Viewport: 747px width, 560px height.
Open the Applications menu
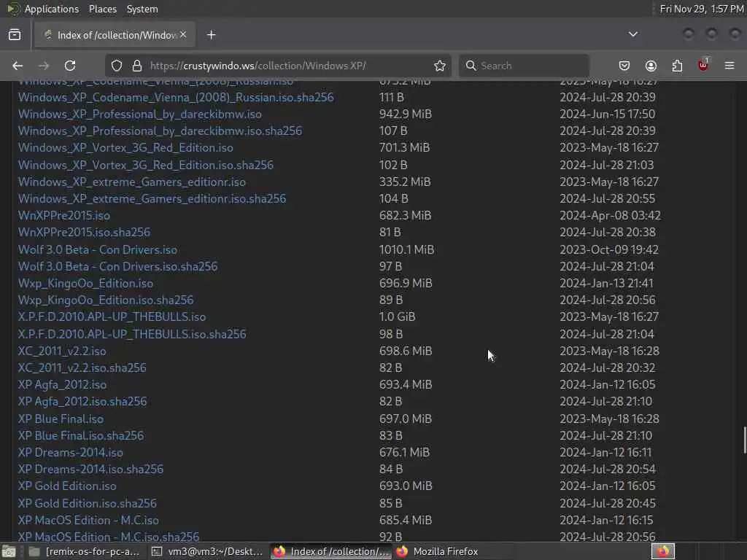pos(52,9)
